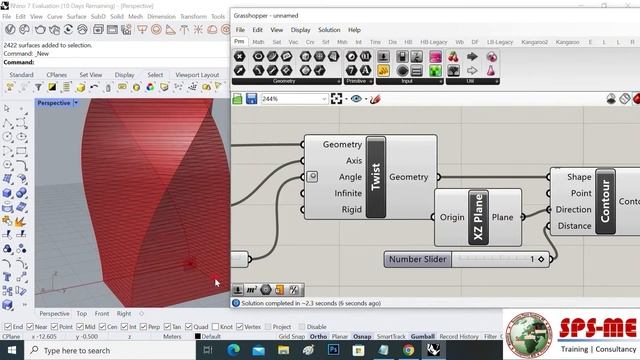This screenshot has width=640, height=360.
Task: Toggle the Int osnap checkbox
Action: (124, 327)
